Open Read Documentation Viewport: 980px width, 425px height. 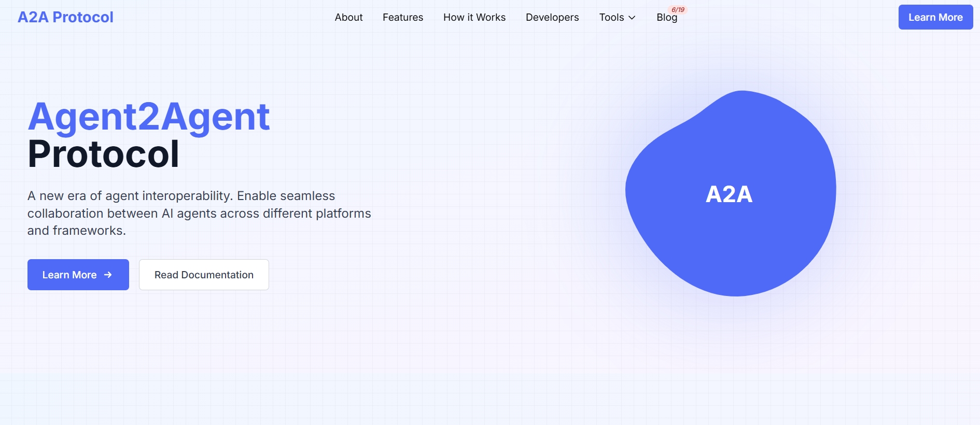204,275
